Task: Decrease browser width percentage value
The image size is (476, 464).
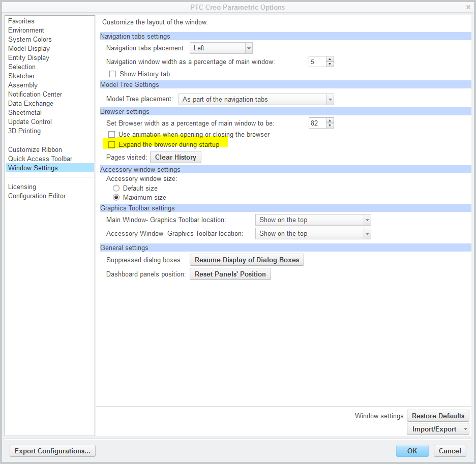Action: tap(330, 126)
